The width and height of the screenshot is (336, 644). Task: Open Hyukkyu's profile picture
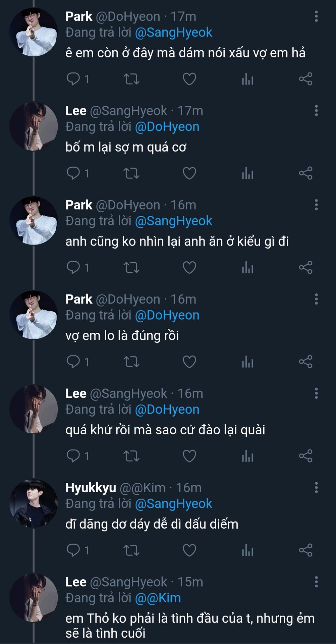point(34,503)
